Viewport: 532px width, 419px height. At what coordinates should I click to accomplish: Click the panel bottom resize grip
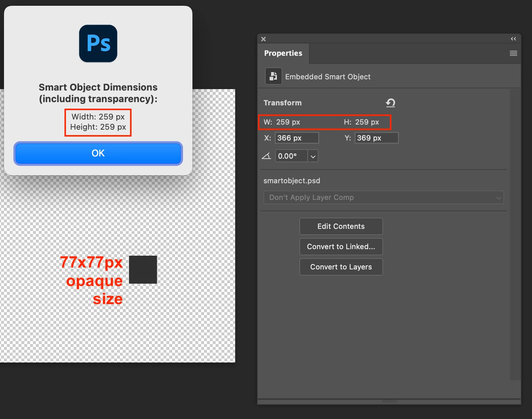(389, 401)
